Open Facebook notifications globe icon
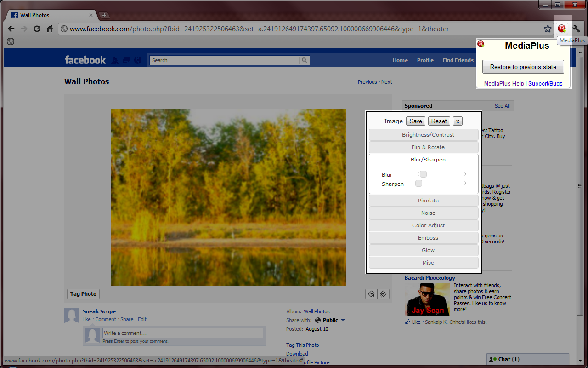The width and height of the screenshot is (588, 368). coord(138,60)
